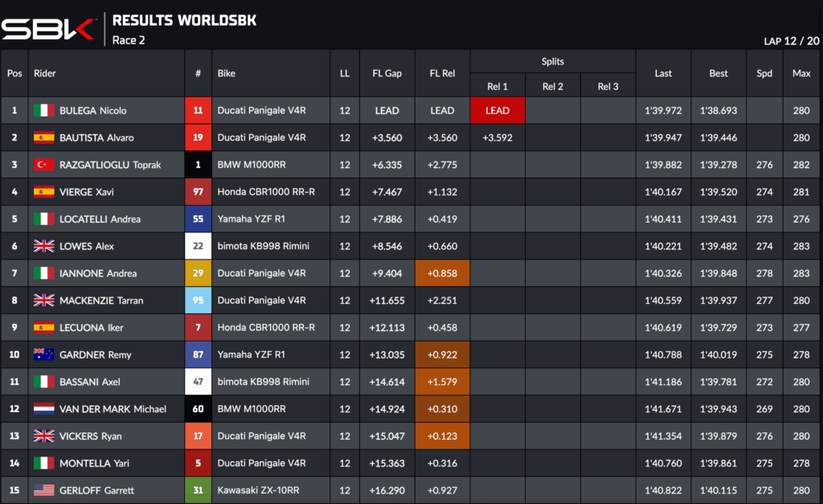823x504 pixels.
Task: Click the Dutch flag beside VAN DER MARK
Action: [43, 409]
